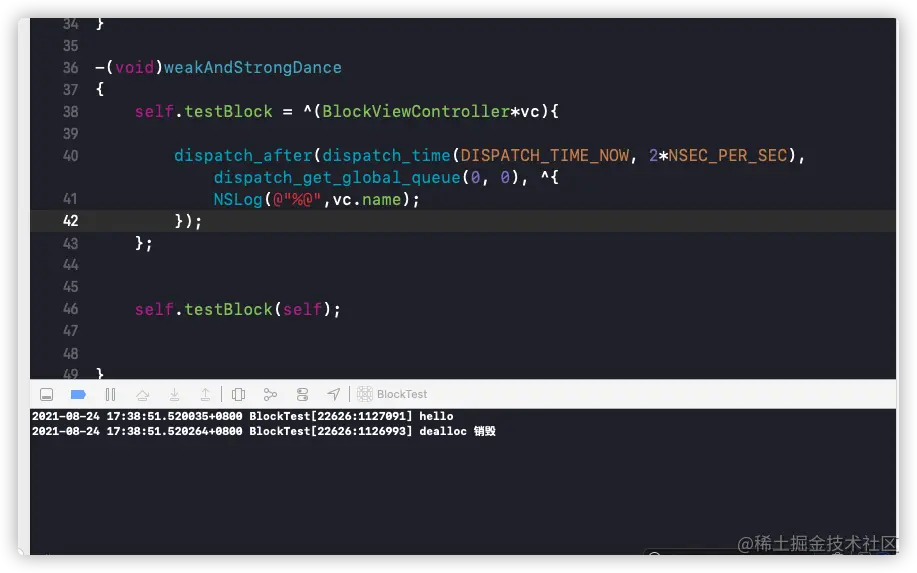Image resolution: width=917 pixels, height=573 pixels.
Task: Click the dispatch_time function call
Action: coord(386,156)
